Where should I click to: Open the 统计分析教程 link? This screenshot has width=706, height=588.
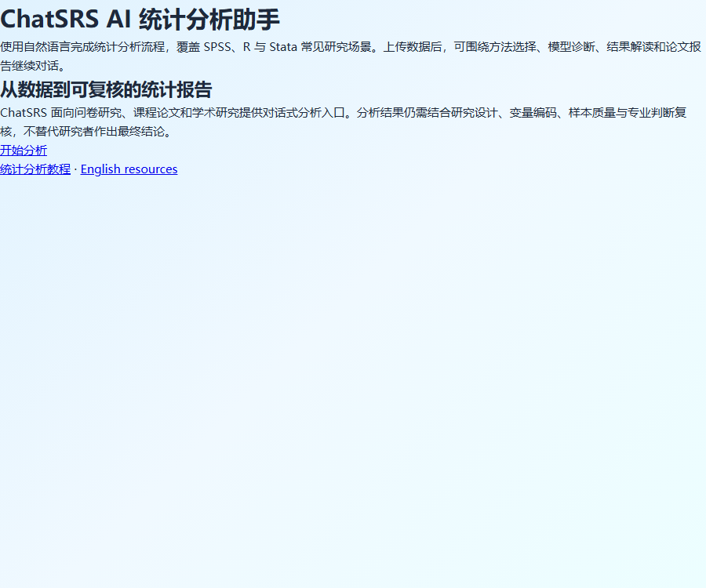click(35, 169)
